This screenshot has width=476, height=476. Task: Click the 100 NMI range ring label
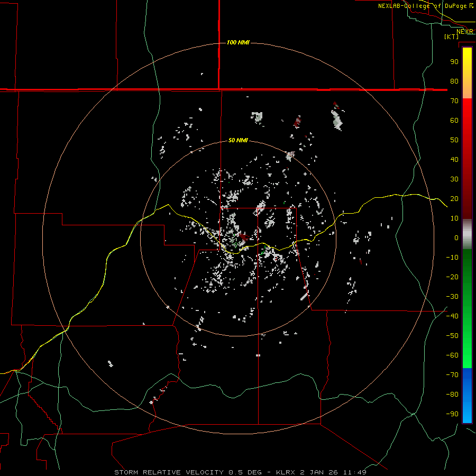point(238,42)
